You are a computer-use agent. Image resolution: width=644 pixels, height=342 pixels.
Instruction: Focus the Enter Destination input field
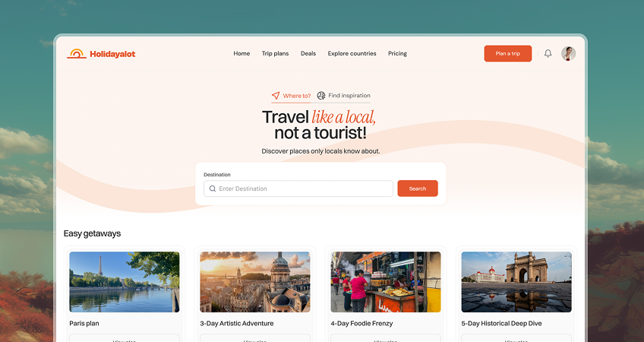coord(298,188)
